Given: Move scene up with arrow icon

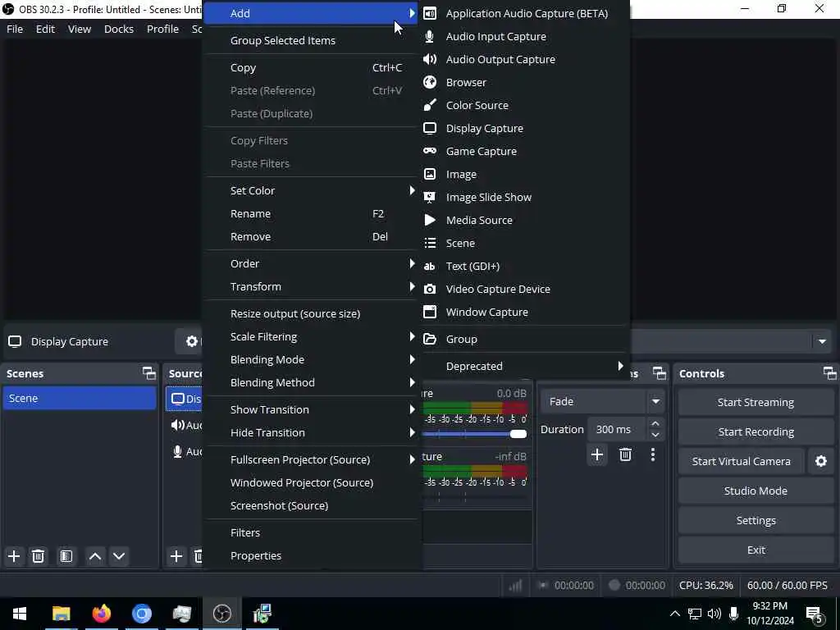Looking at the screenshot, I should (x=95, y=556).
